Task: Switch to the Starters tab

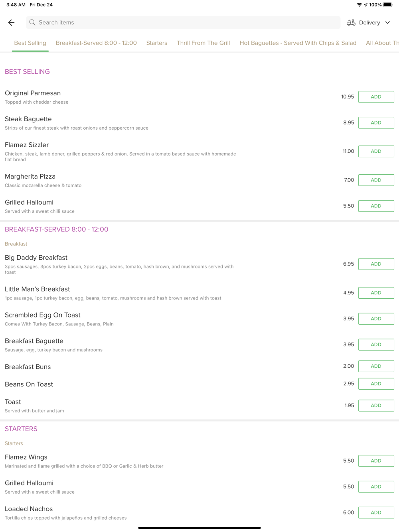Action: click(156, 43)
